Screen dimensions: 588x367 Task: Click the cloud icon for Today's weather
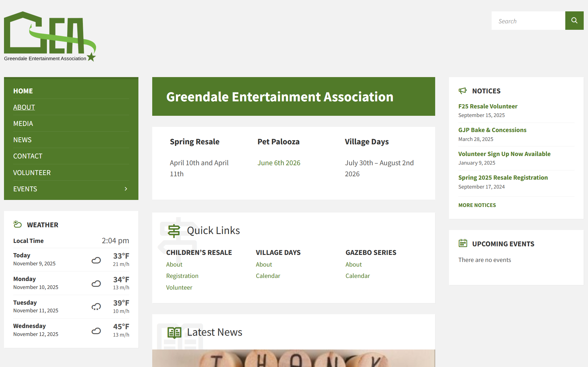(x=96, y=260)
